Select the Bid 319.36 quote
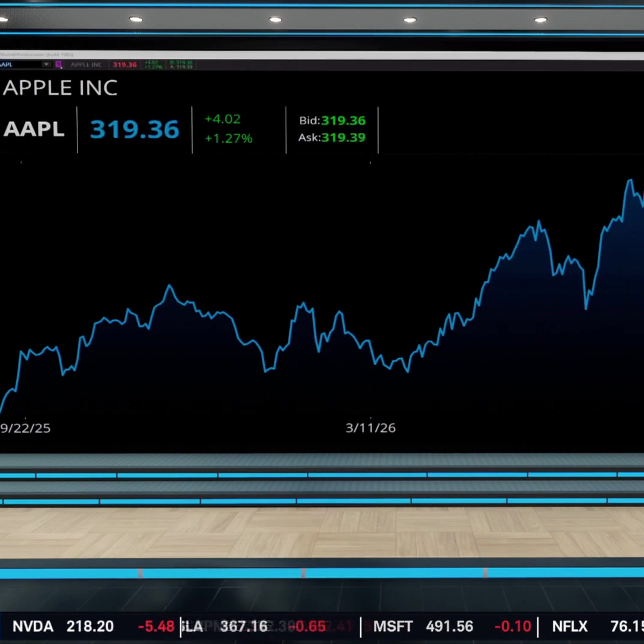The height and width of the screenshot is (644, 644). click(332, 121)
